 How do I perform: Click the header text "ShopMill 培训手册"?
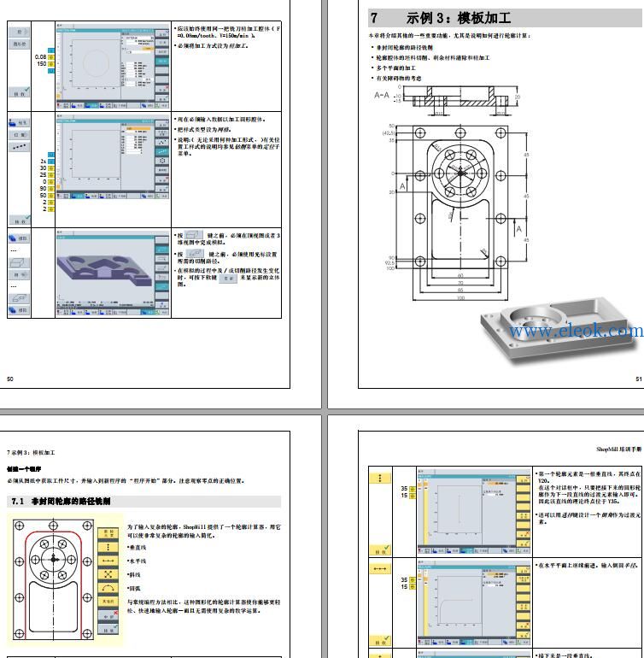click(619, 449)
